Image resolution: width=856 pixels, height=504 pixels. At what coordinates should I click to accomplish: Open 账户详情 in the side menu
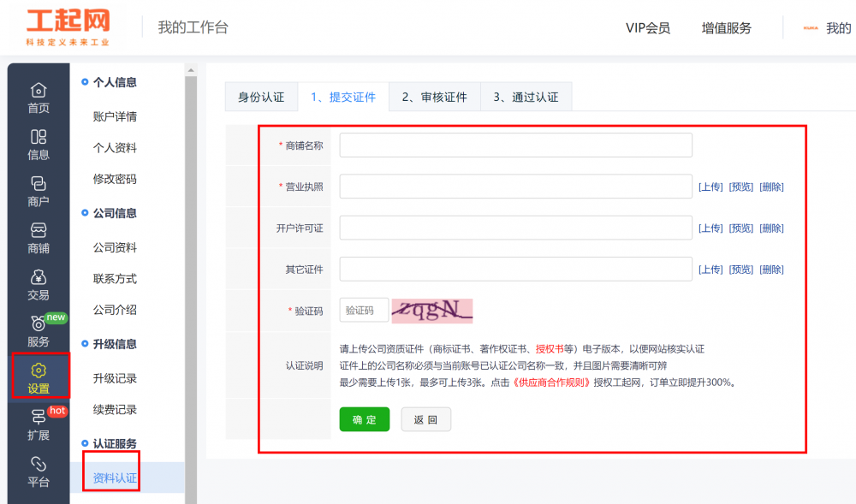[x=115, y=116]
